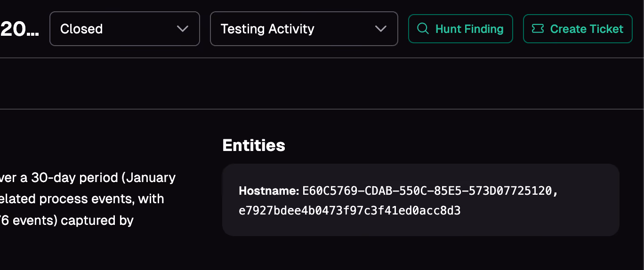Click the chevron arrow beside Testing Activity

coord(380,29)
